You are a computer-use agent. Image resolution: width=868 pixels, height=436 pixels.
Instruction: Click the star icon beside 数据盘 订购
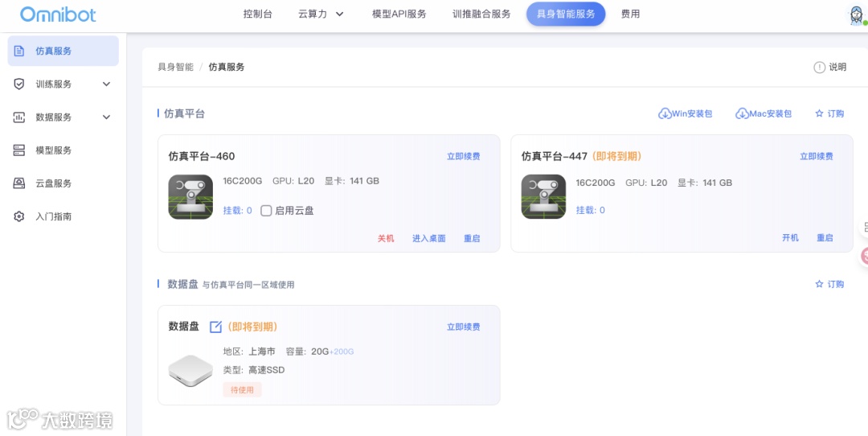819,284
